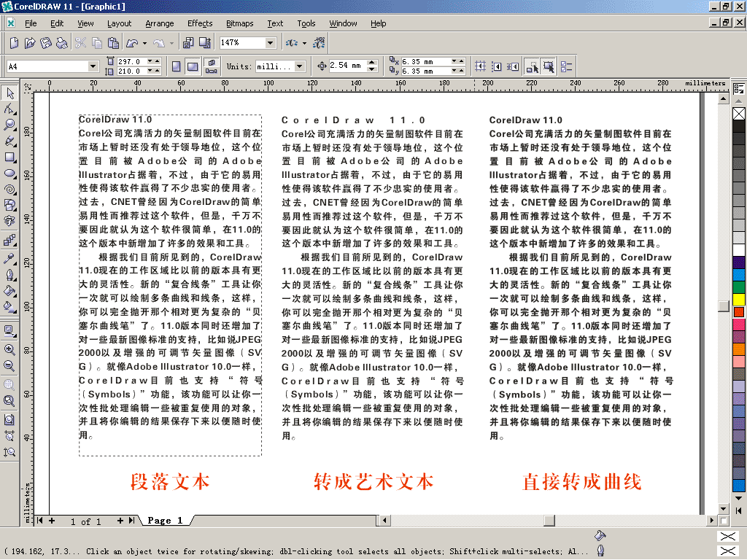
Task: Select the Basic Shapes tool
Action: click(x=9, y=205)
